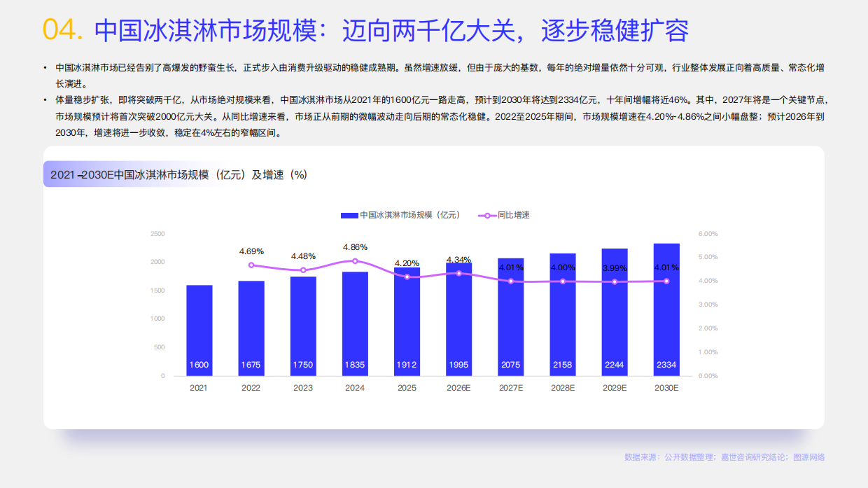Click the left axis value "2500"
This screenshot has height=488, width=868.
pyautogui.click(x=158, y=234)
